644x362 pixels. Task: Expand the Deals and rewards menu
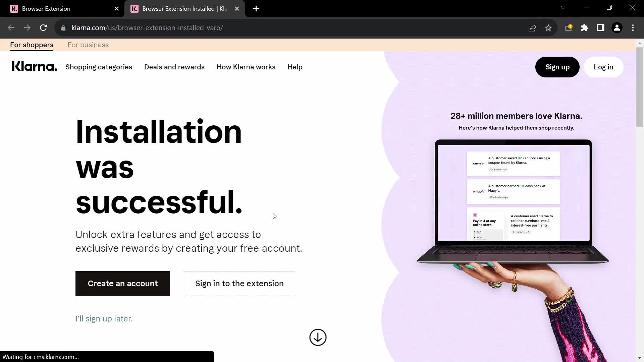pos(174,67)
